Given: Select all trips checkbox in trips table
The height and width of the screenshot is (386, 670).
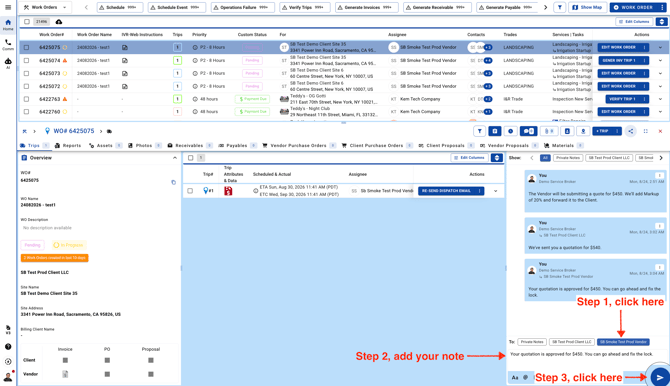Looking at the screenshot, I should pos(191,158).
